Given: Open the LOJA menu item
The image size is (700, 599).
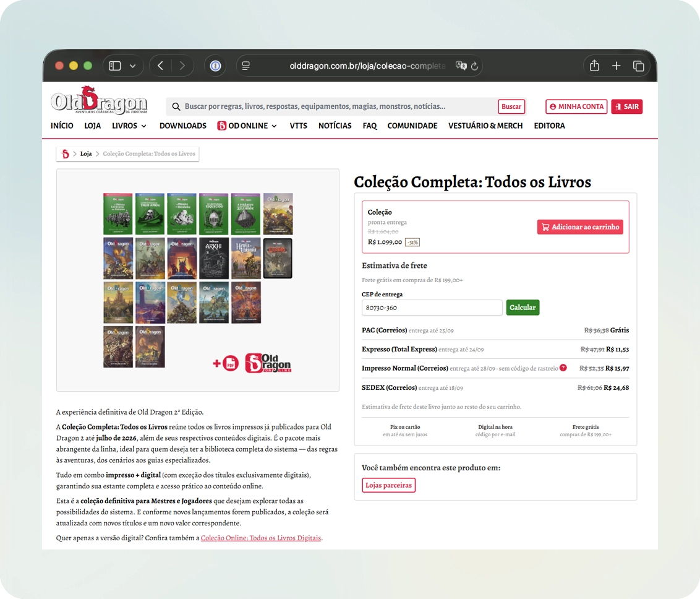Looking at the screenshot, I should click(92, 126).
